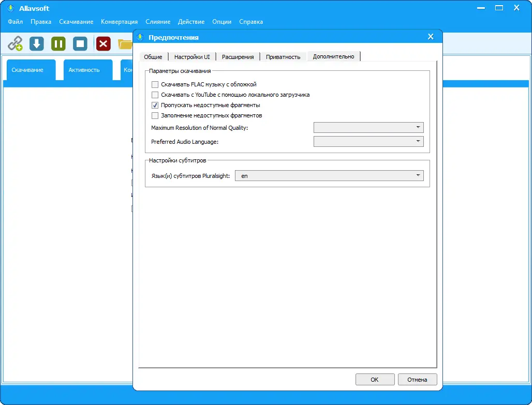Screen dimensions: 532x405
Task: Delete a download using the red X icon
Action: (102, 44)
